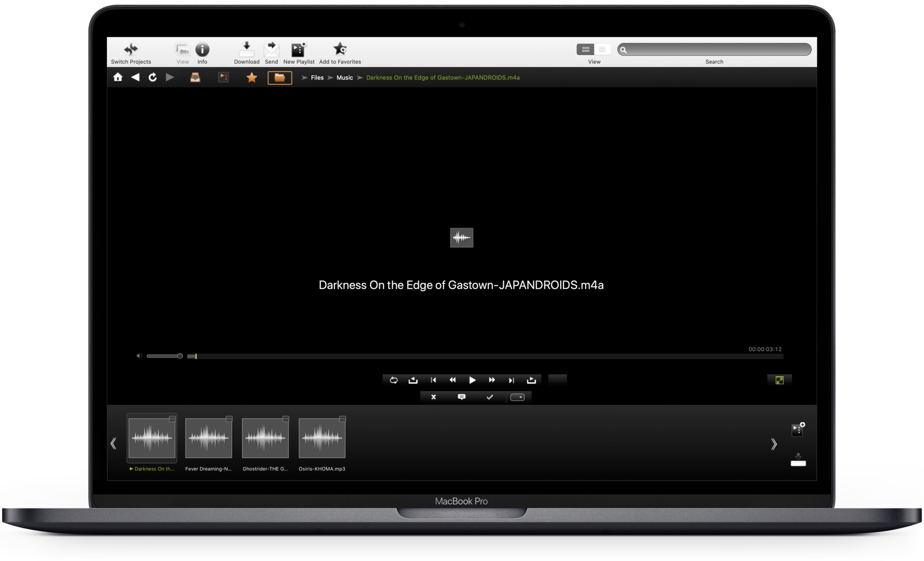Click the Send envelope icon

coord(271,50)
